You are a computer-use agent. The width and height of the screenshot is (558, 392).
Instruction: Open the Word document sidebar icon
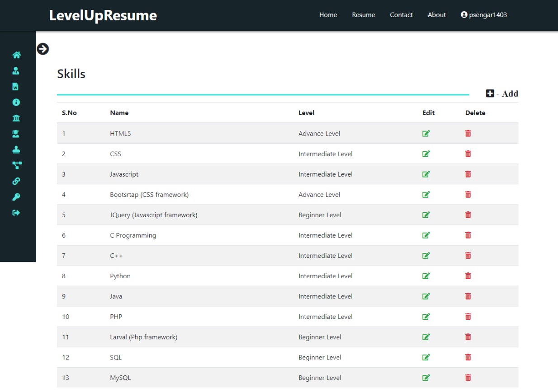coord(16,87)
